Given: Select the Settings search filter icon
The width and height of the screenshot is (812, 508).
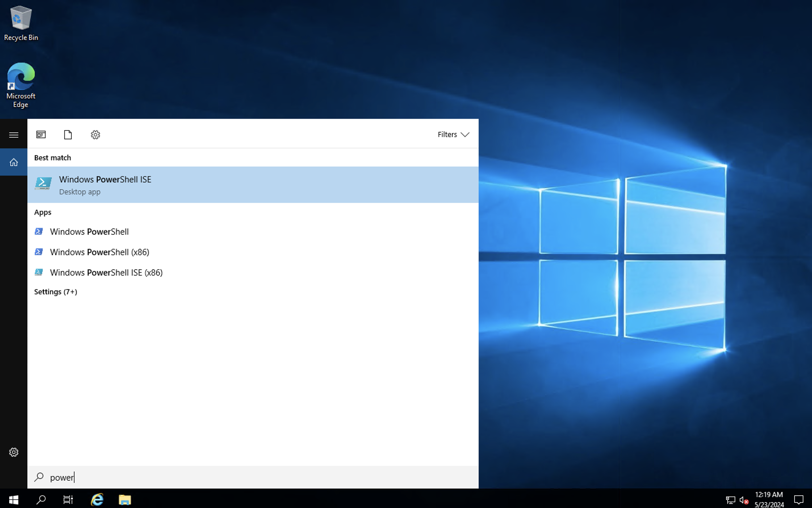Looking at the screenshot, I should pos(95,134).
